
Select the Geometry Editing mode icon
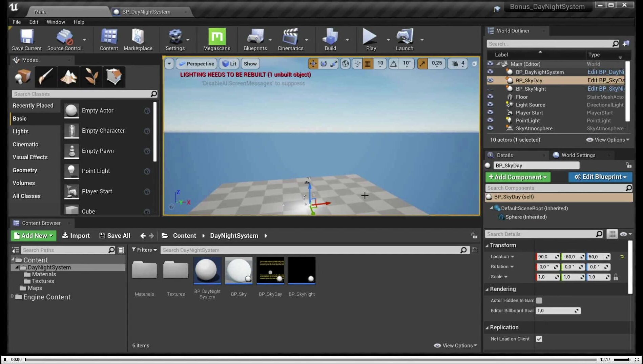pos(114,77)
